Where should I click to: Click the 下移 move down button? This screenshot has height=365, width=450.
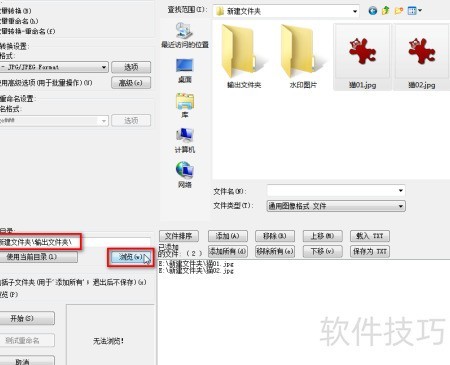click(x=322, y=251)
